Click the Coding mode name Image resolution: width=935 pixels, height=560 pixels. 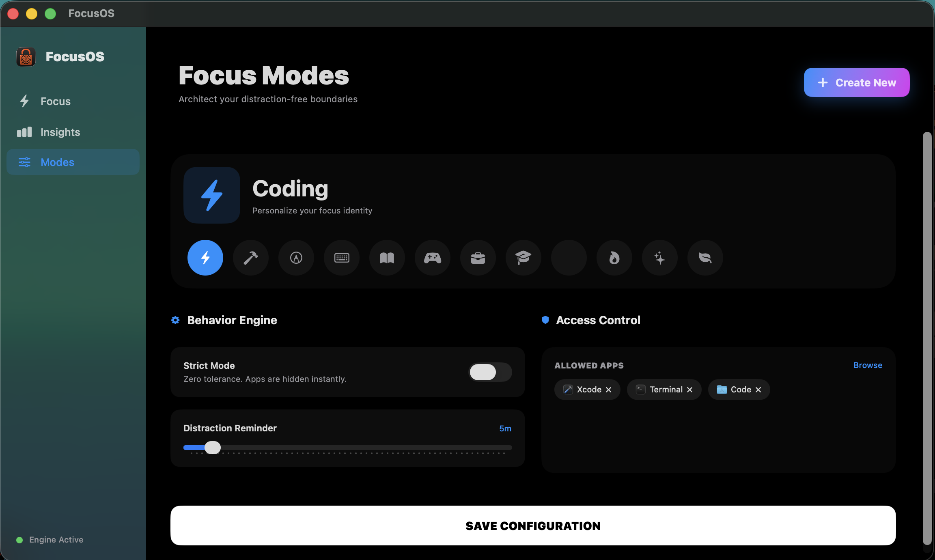[x=290, y=189]
